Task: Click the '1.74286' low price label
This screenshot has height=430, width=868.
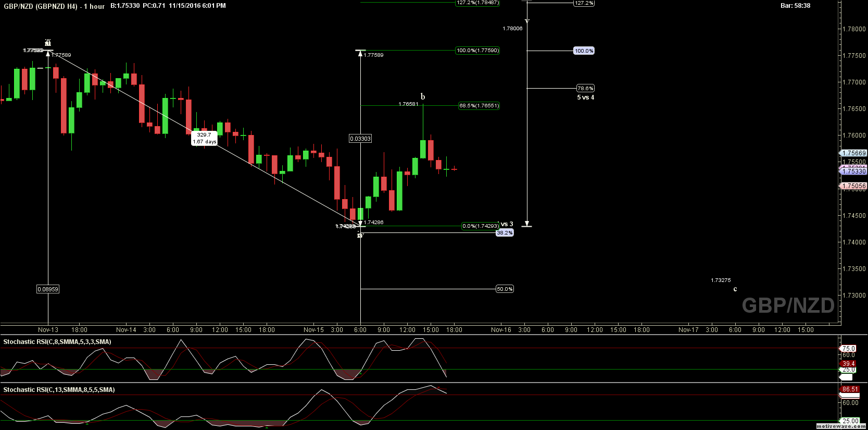Action: coord(373,223)
